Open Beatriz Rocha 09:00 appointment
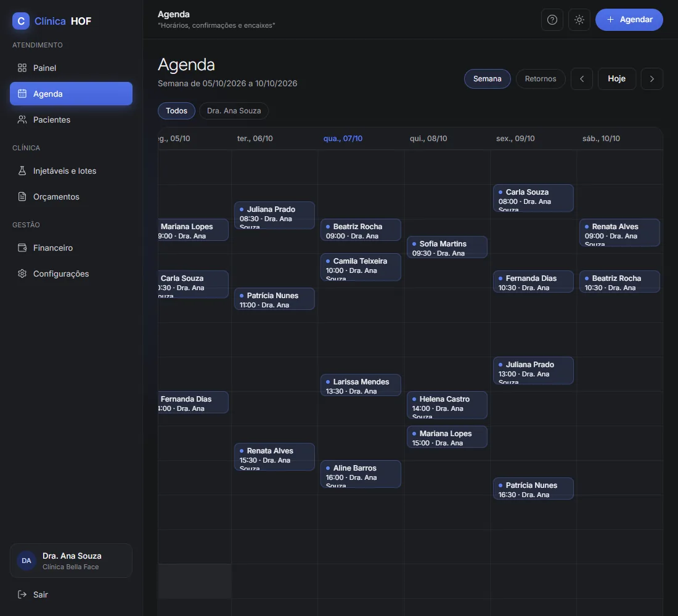This screenshot has height=616, width=678. [x=361, y=230]
